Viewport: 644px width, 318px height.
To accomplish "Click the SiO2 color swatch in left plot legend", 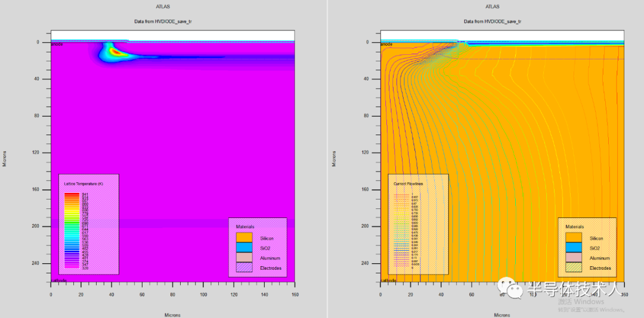I will click(244, 247).
